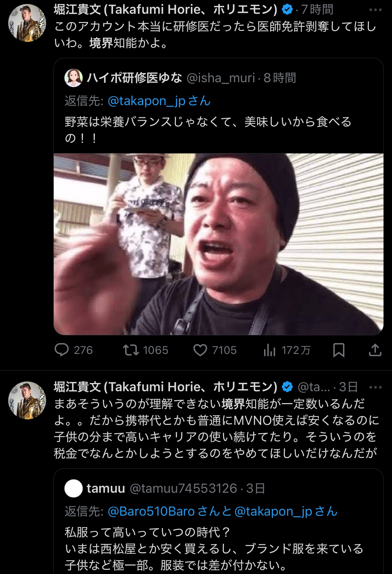392x574 pixels.
Task: Follow the @takapon_jp mention in first quote
Action: click(159, 101)
